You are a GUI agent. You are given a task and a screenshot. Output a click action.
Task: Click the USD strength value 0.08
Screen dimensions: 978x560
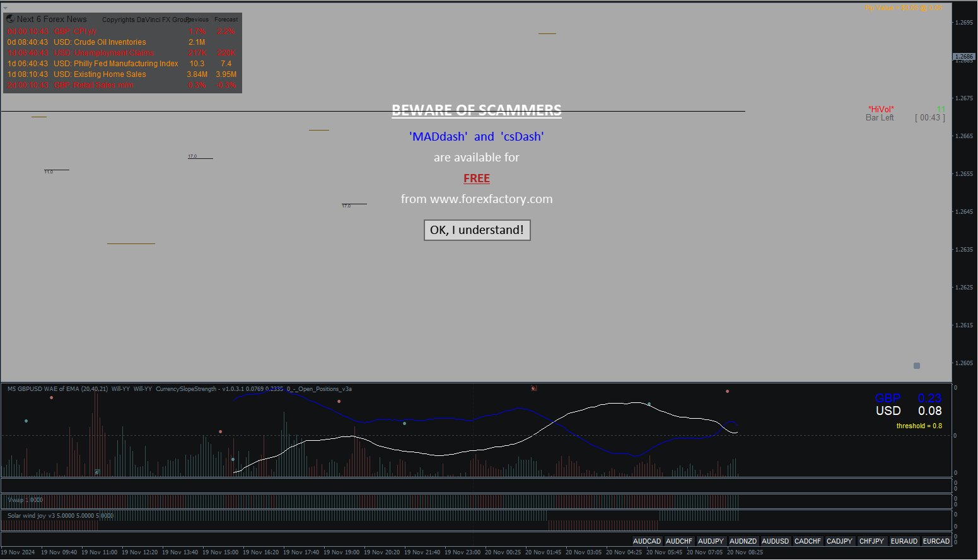[930, 411]
